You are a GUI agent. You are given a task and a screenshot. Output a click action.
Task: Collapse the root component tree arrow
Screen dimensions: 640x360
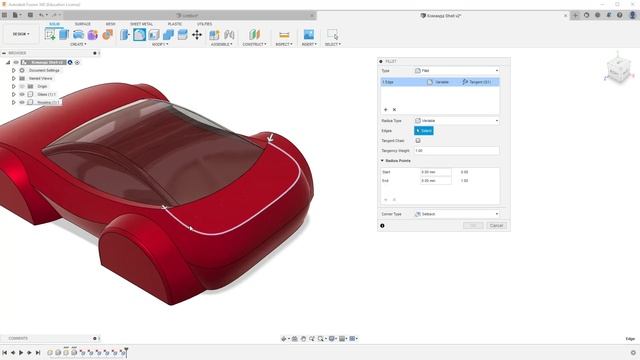point(8,62)
